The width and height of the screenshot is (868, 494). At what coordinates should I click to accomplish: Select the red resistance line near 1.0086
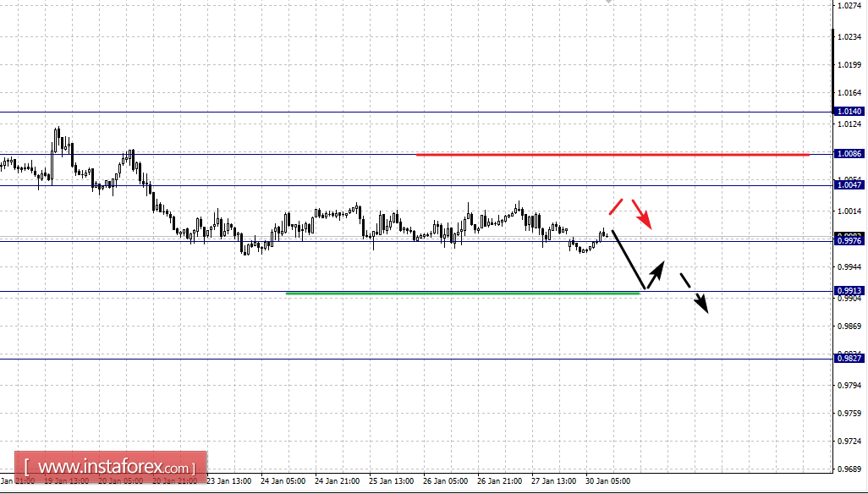click(613, 155)
